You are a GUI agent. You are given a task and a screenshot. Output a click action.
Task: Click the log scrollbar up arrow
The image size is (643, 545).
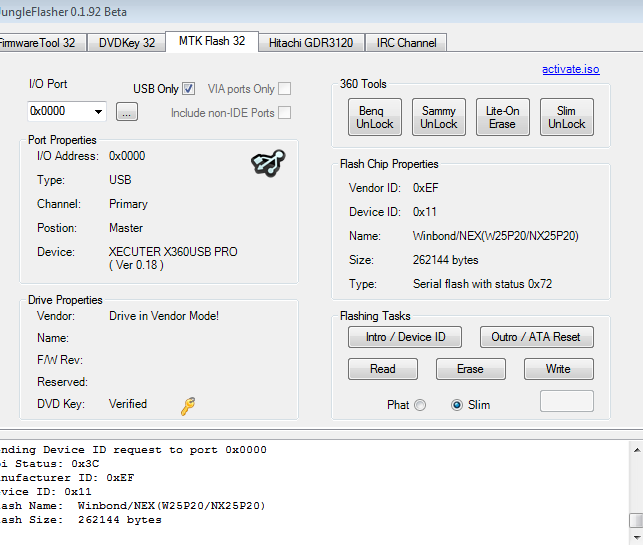pyautogui.click(x=637, y=450)
